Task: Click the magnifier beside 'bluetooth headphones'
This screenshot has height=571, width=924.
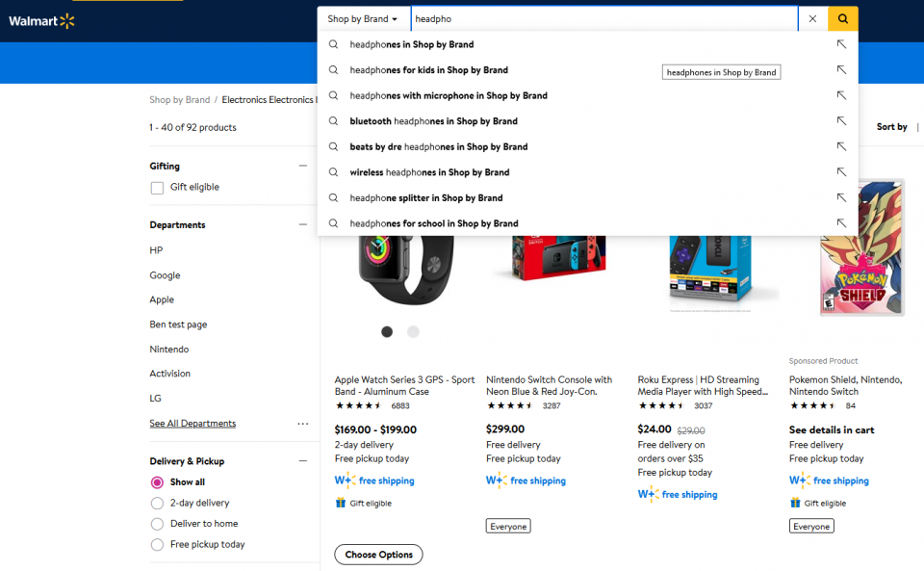Action: coord(334,120)
